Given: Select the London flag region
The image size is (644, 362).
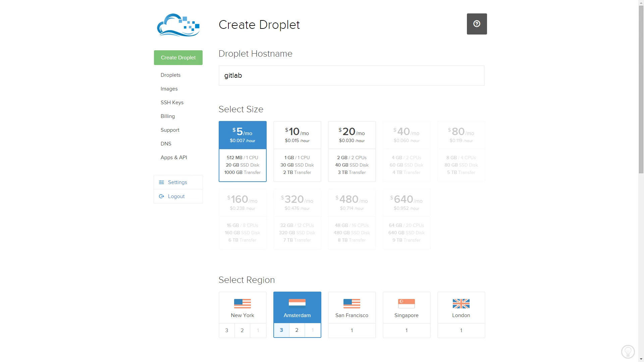Looking at the screenshot, I should coord(461,308).
